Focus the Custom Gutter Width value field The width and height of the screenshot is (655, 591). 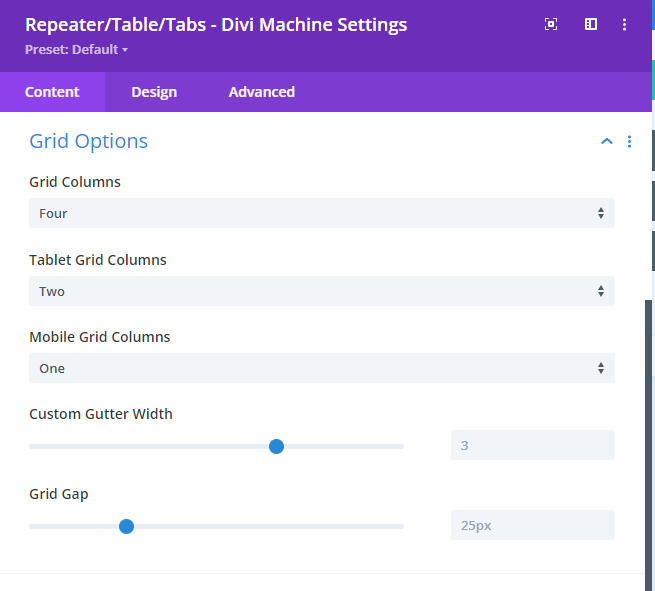[x=532, y=445]
